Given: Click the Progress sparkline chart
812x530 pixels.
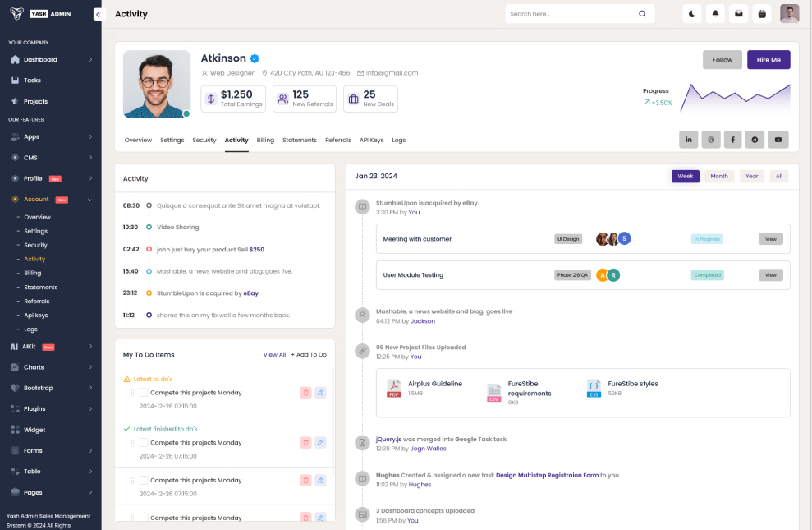Looking at the screenshot, I should coord(736,98).
